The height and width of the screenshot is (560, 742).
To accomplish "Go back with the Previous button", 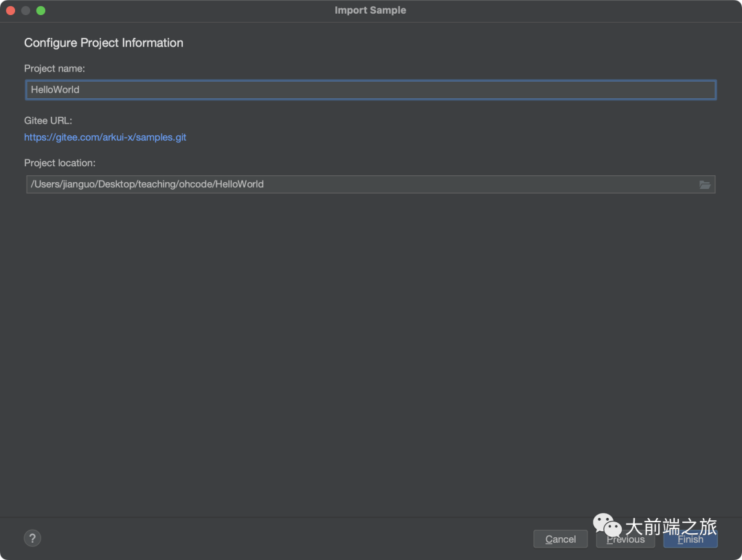I will 625,539.
